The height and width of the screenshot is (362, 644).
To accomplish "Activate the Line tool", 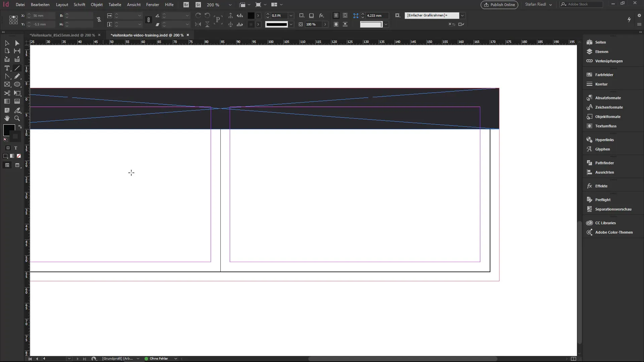I will (17, 68).
